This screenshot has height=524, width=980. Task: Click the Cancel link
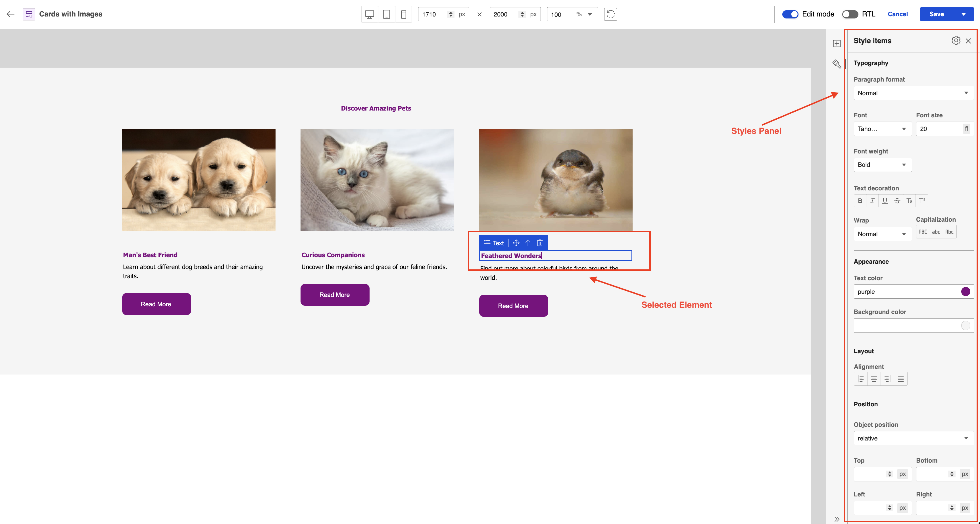(x=897, y=14)
